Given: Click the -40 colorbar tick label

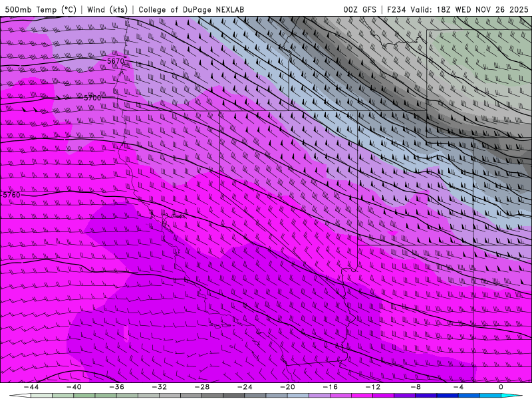Looking at the screenshot, I should (74, 387).
